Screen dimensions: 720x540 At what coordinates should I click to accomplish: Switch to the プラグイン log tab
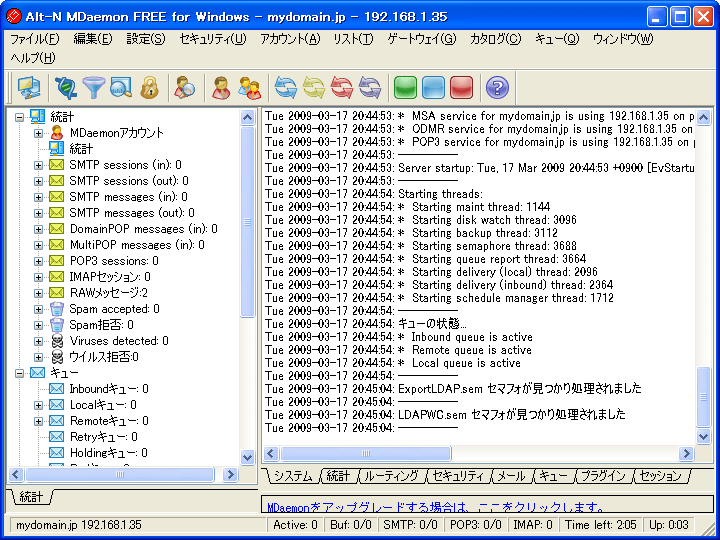(x=603, y=476)
